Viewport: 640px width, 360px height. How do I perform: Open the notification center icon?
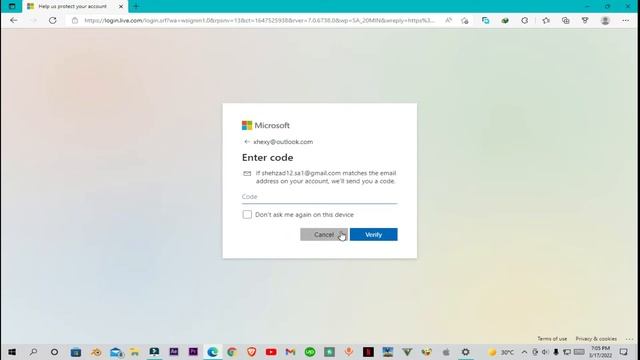623,352
